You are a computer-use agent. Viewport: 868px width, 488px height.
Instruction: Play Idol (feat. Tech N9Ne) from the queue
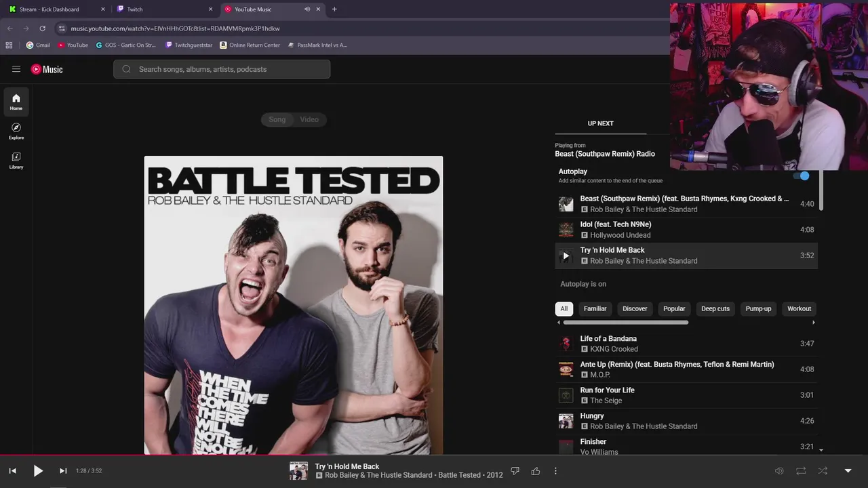tap(686, 230)
